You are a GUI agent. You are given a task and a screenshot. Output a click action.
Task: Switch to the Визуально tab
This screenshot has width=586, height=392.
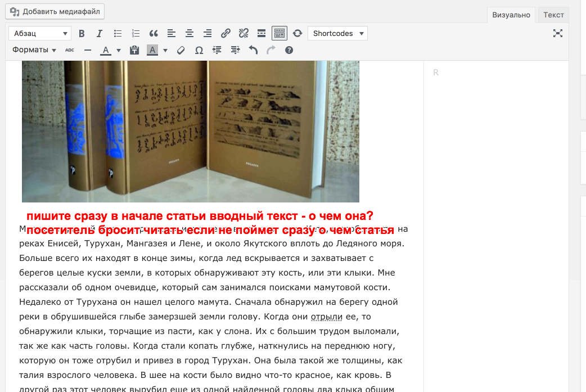[x=511, y=15]
